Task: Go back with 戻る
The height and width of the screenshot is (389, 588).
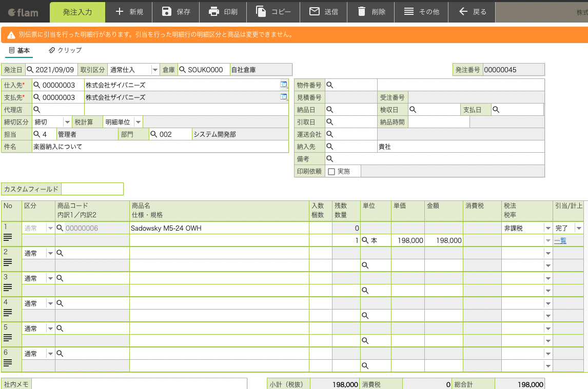Action: click(472, 12)
